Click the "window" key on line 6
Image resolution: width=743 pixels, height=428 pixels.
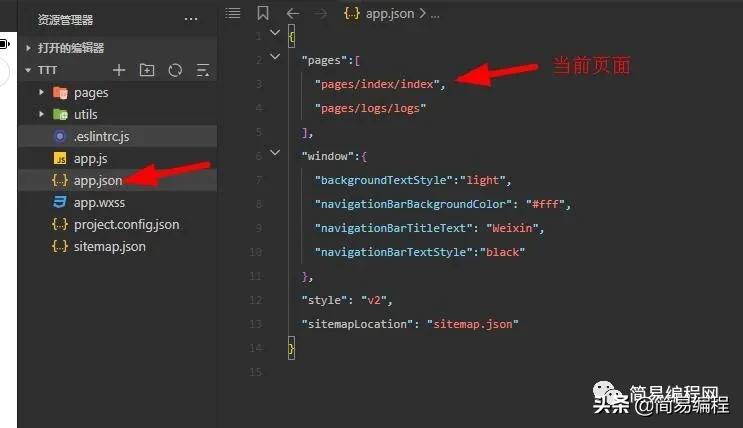pyautogui.click(x=327, y=156)
